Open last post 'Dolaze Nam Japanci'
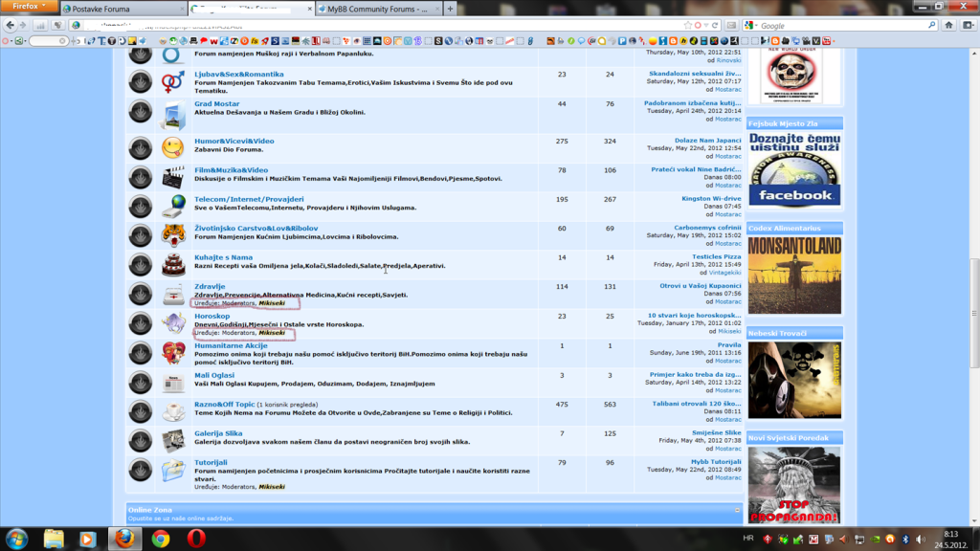 [x=707, y=141]
